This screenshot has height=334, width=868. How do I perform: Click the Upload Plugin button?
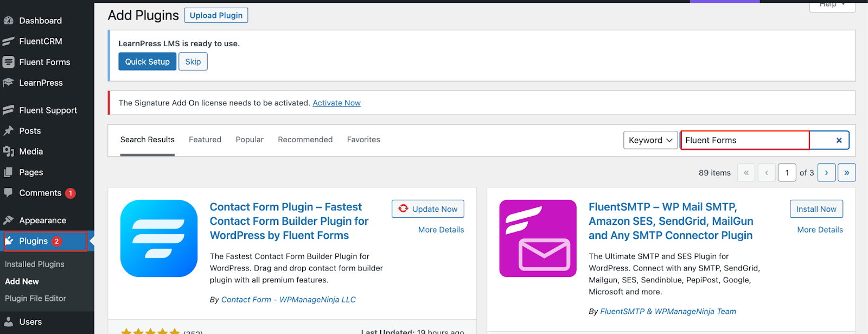coord(216,15)
